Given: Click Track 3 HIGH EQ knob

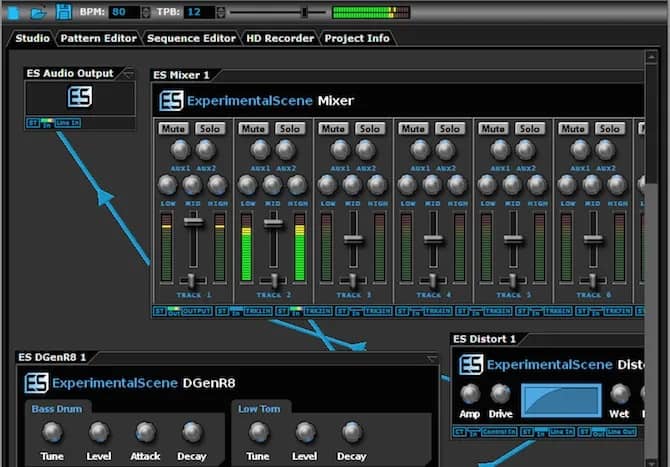Looking at the screenshot, I should [x=377, y=185].
